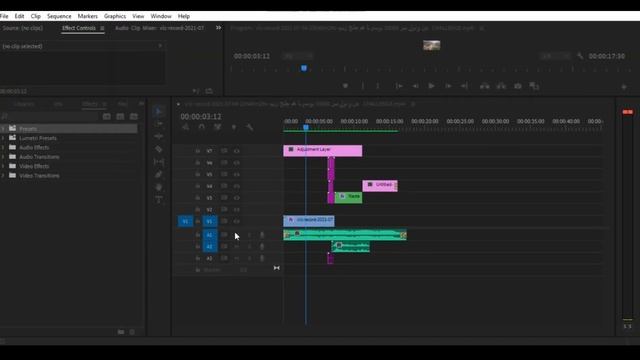640x360 pixels.
Task: Toggle Snap magnet icon in timeline
Action: (x=202, y=127)
